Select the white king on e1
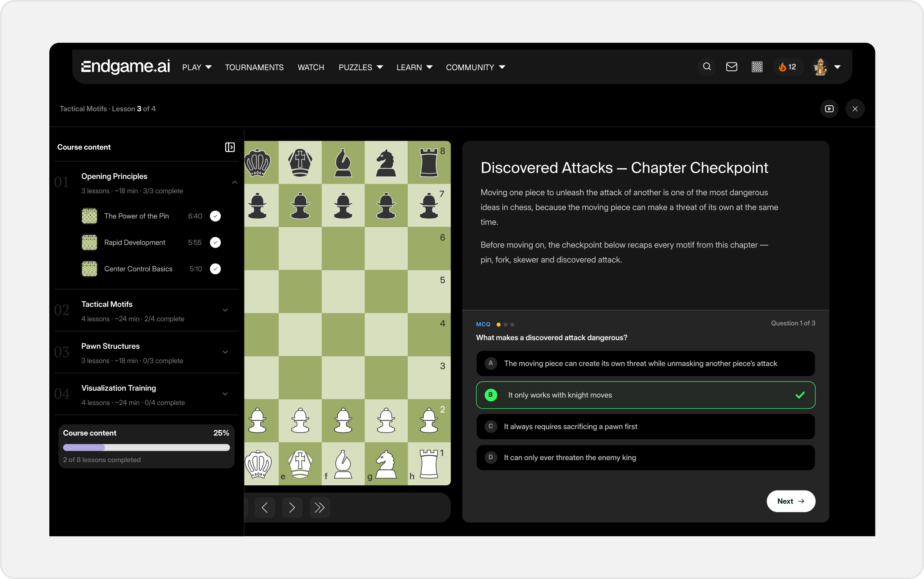Screen dimensions: 924x579 (300, 464)
